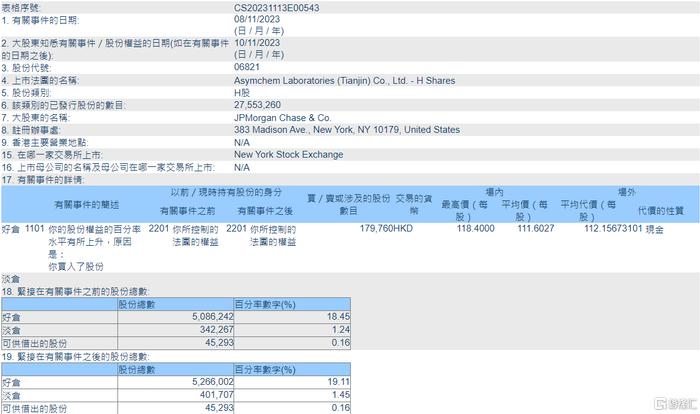This screenshot has height=414, width=700.
Task: Select the 場外 header
Action: click(626, 192)
